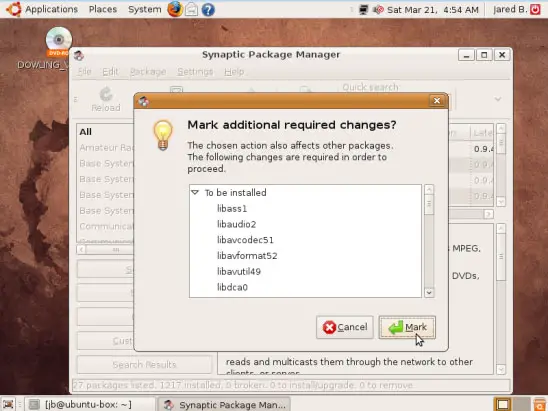Click toolbar overflow chevron in Synaptic
The height and width of the screenshot is (411, 548).
498,99
